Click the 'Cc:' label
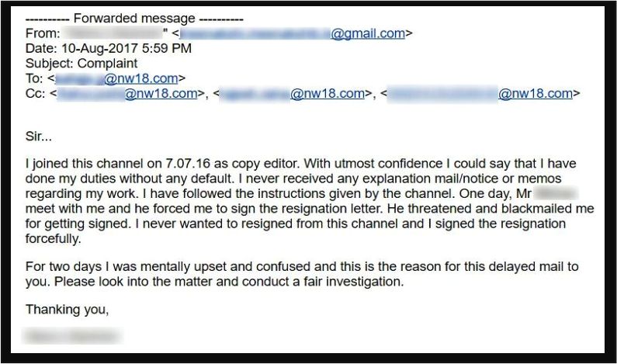This screenshot has width=617, height=364. [x=36, y=94]
